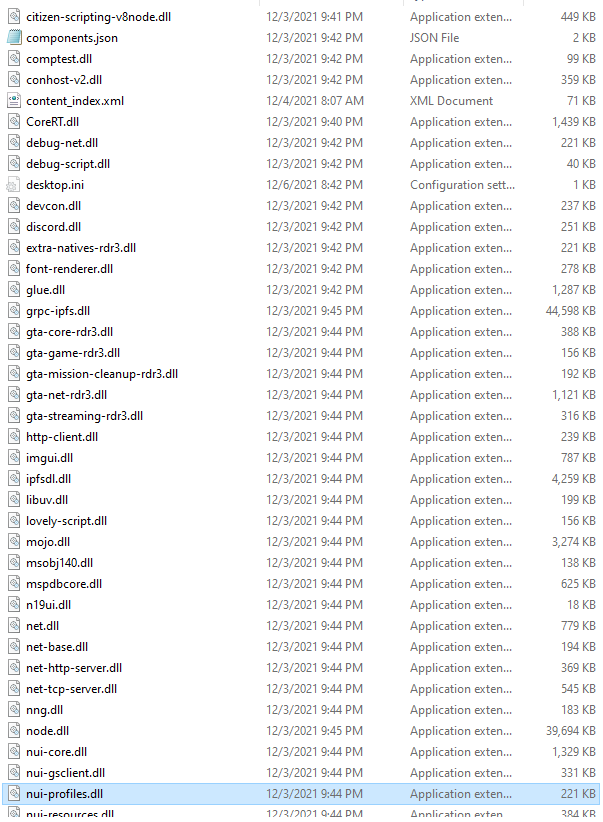Select the extra-natives-rdr3.dll file name
This screenshot has width=603, height=822.
tap(81, 248)
